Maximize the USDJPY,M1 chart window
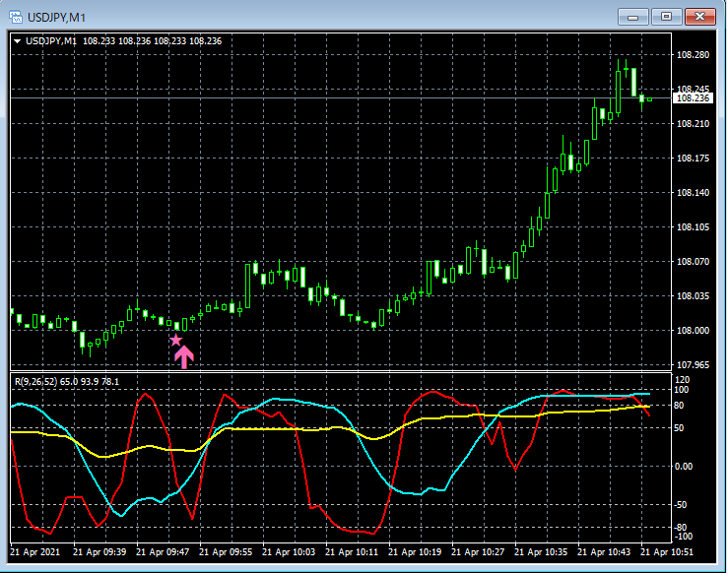Image resolution: width=728 pixels, height=573 pixels. (666, 17)
